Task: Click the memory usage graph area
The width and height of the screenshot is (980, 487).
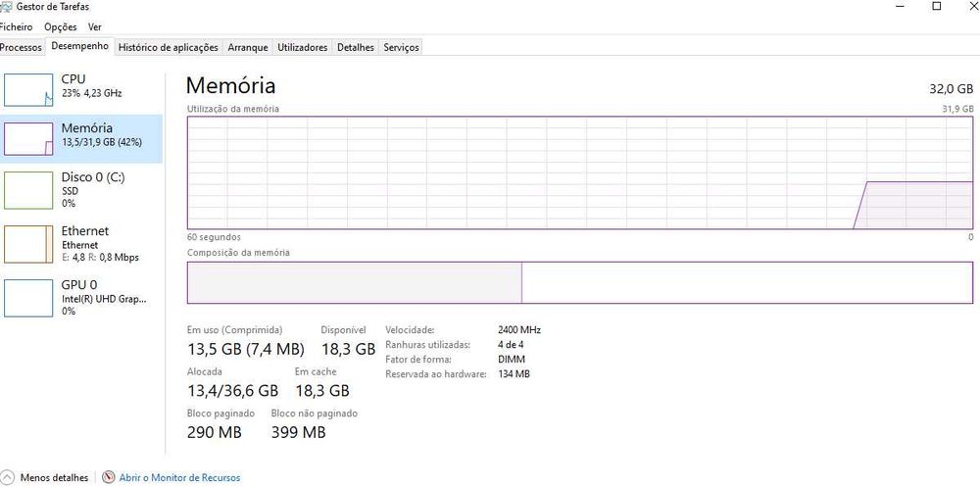Action: pyautogui.click(x=580, y=172)
